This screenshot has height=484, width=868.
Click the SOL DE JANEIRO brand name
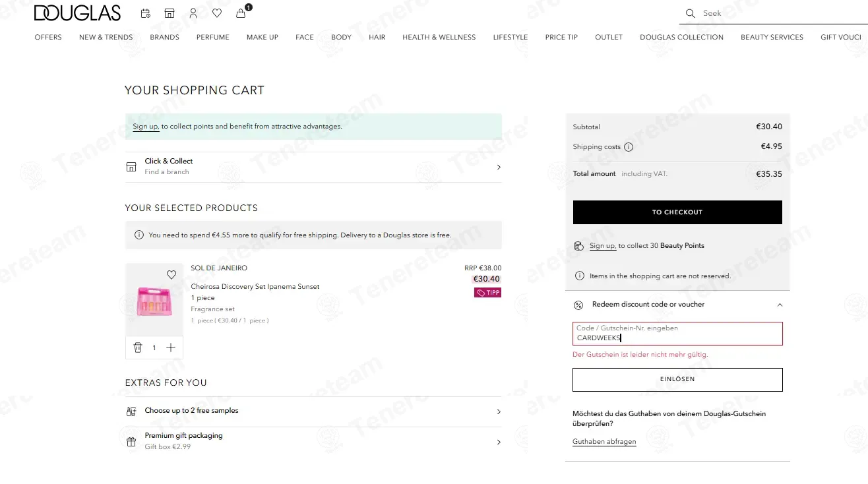pyautogui.click(x=219, y=268)
